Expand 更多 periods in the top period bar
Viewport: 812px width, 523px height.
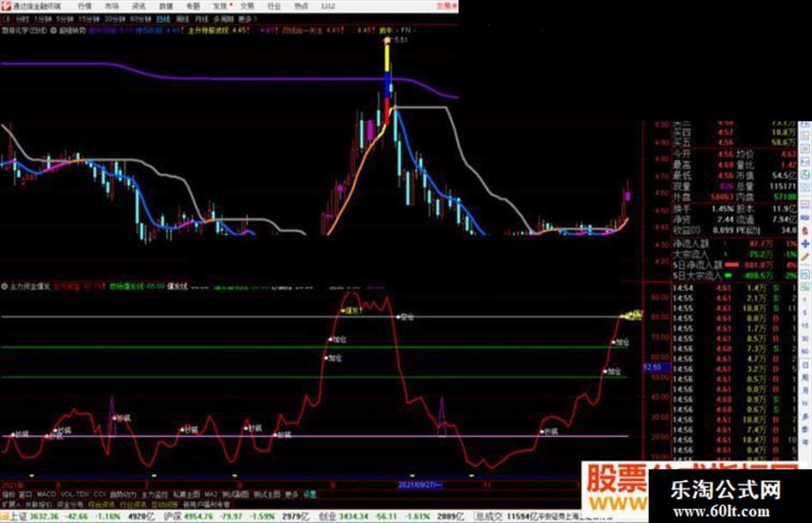246,19
